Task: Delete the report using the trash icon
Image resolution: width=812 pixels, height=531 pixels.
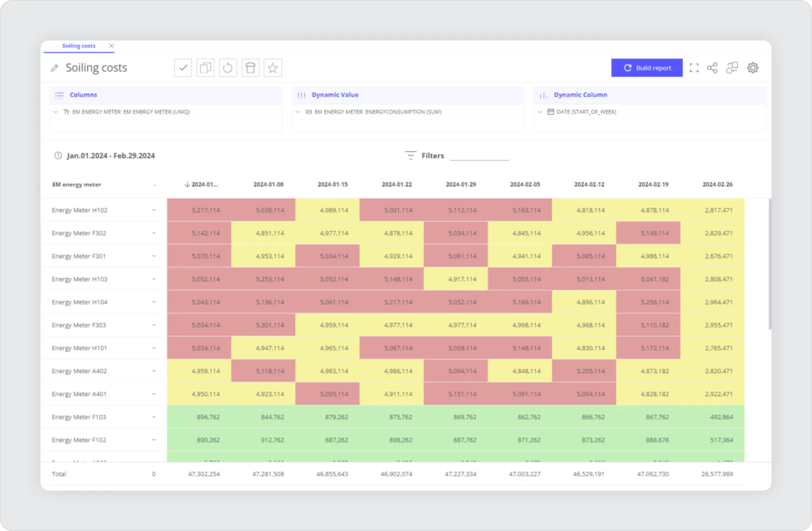Action: (x=250, y=67)
